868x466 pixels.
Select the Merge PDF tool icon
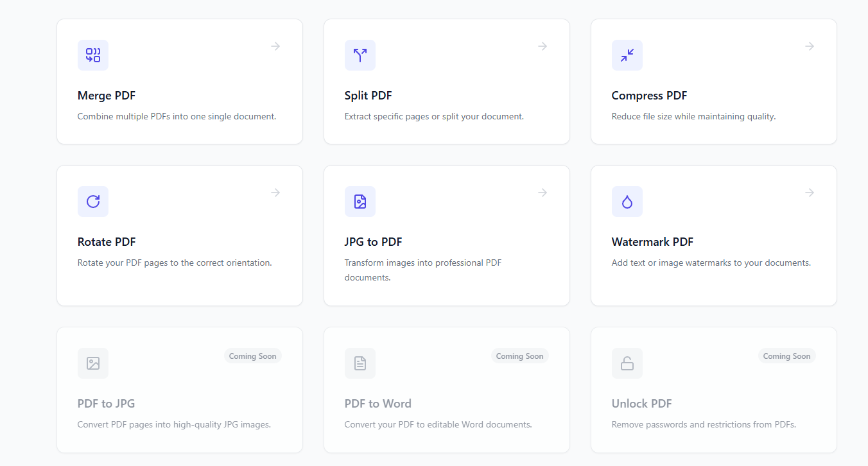(92, 55)
